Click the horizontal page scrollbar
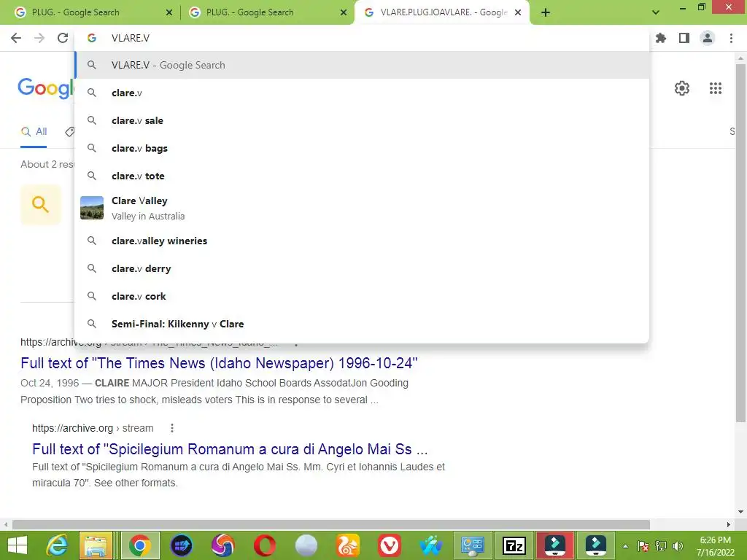Image resolution: width=747 pixels, height=560 pixels. 331,524
